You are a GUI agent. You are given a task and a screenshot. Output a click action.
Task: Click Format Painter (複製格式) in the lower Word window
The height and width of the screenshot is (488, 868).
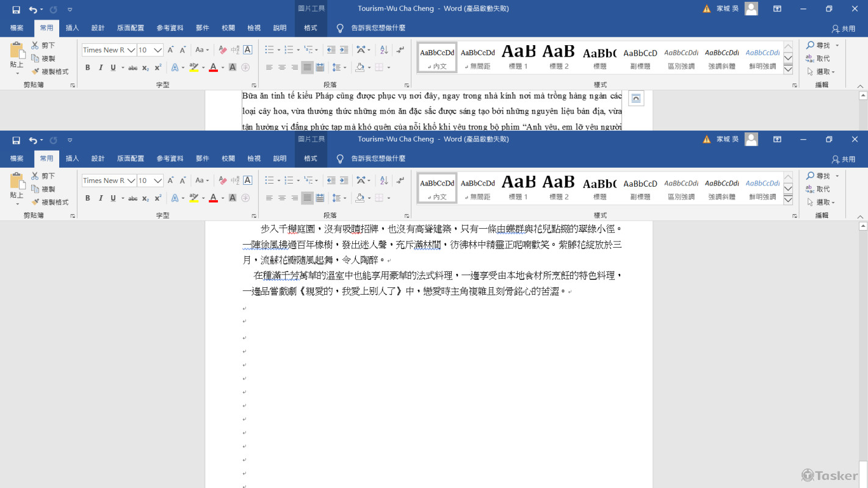pos(50,202)
